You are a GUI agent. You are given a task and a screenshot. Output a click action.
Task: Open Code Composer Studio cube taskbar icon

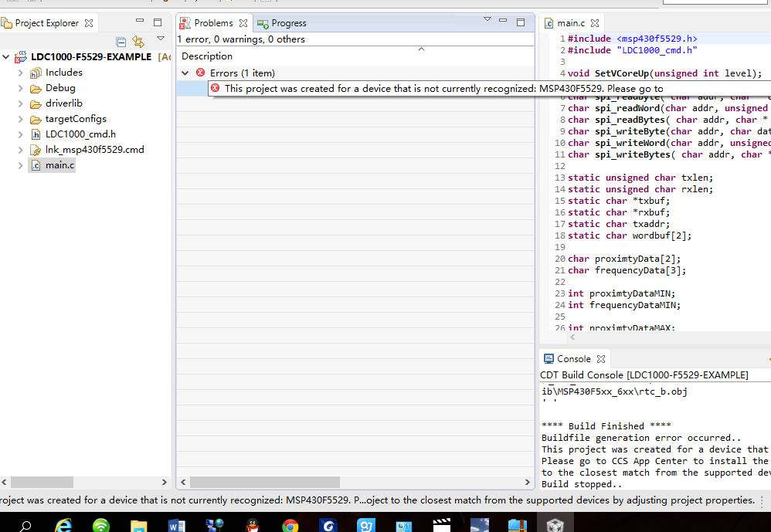(555, 526)
